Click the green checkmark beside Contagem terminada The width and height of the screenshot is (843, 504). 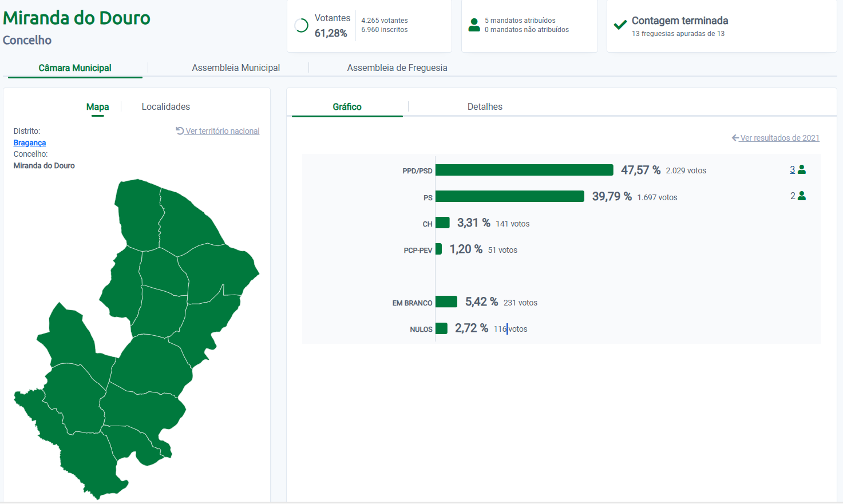coord(620,25)
